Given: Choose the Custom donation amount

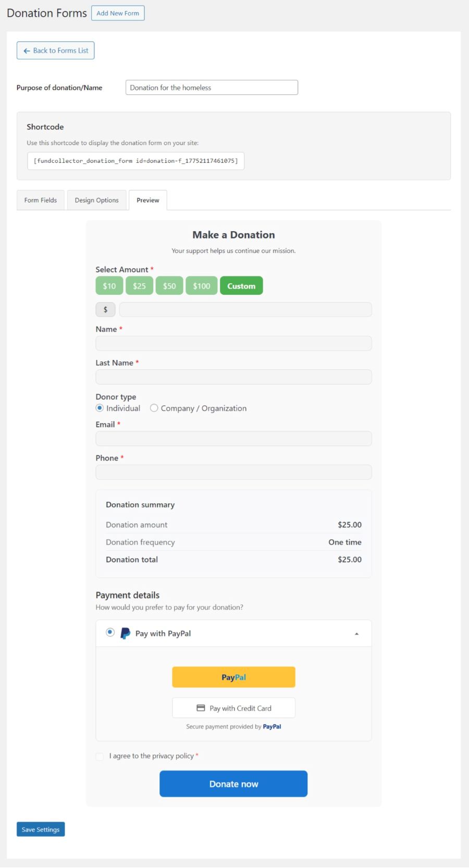Looking at the screenshot, I should [241, 285].
